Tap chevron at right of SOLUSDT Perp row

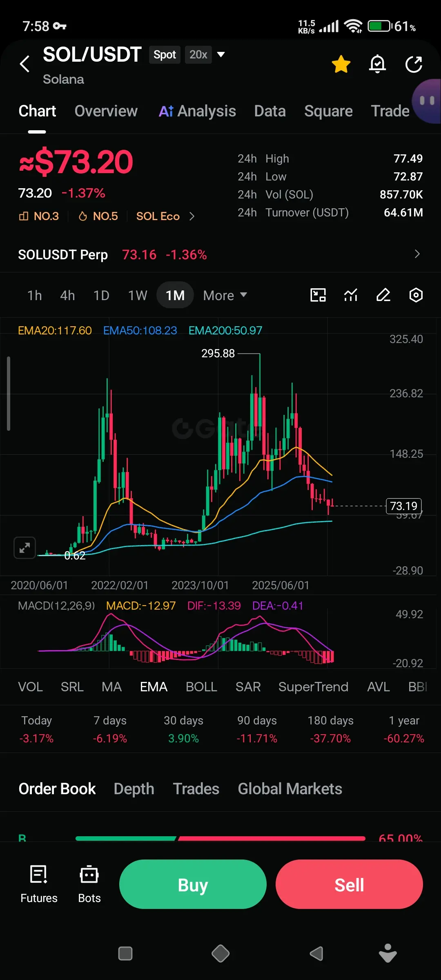[417, 254]
